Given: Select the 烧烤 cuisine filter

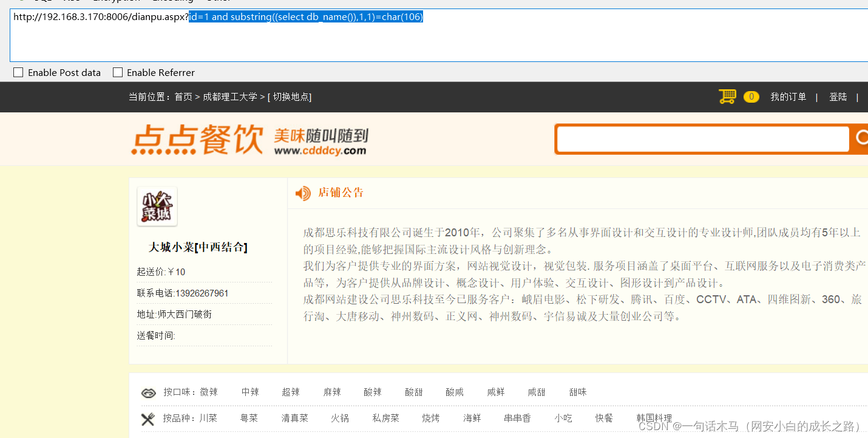Looking at the screenshot, I should [x=431, y=419].
